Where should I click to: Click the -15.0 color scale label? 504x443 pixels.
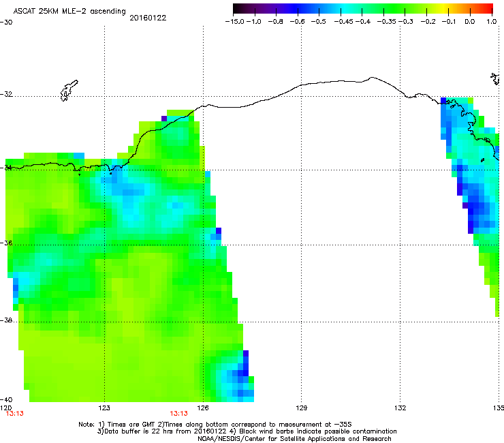235,22
